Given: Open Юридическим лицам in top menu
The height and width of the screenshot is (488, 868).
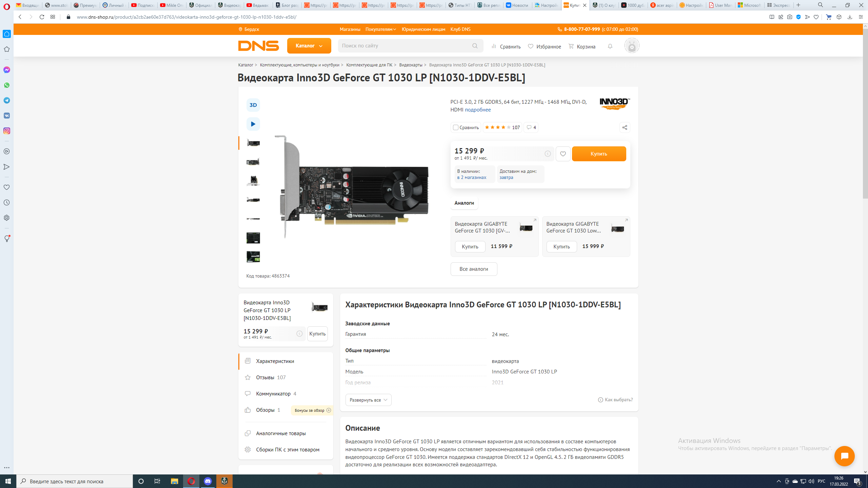Looking at the screenshot, I should click(x=423, y=29).
